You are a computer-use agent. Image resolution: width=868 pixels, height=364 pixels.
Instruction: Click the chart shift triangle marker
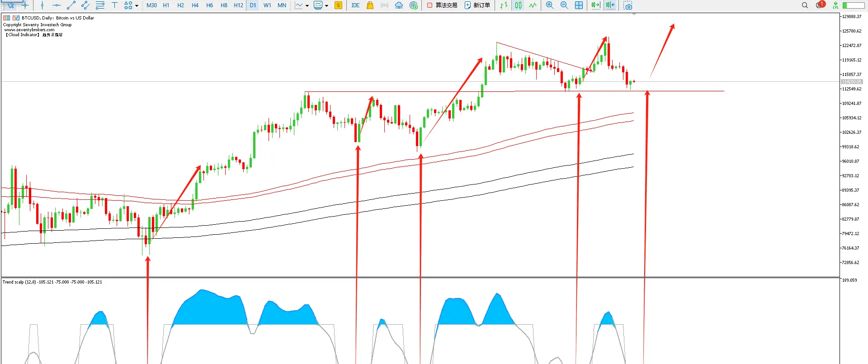click(634, 14)
